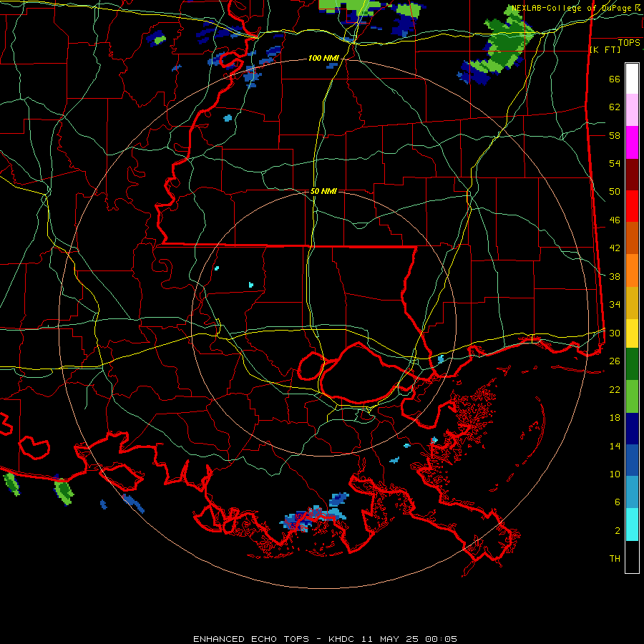Screen dimensions: 644x644
Task: Click the magenta swatch near 58 kft
Action: click(x=632, y=142)
